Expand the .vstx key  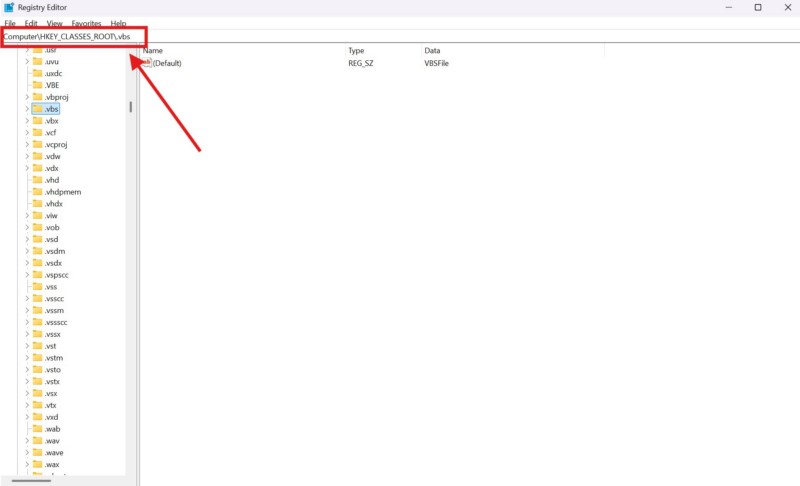(27, 381)
